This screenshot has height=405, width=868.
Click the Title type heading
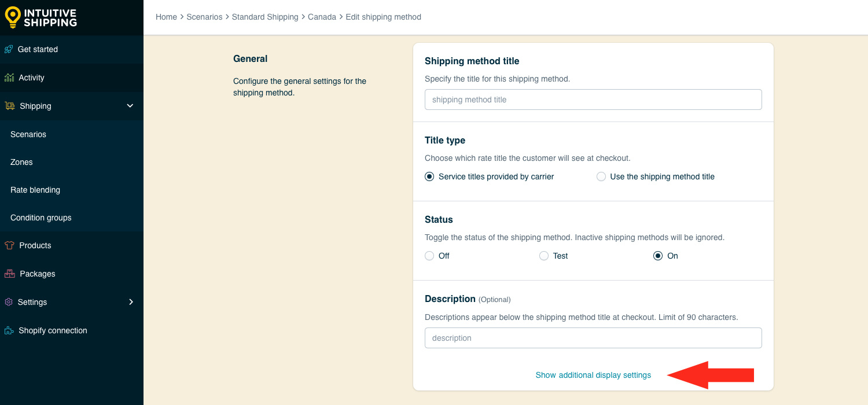click(x=445, y=140)
